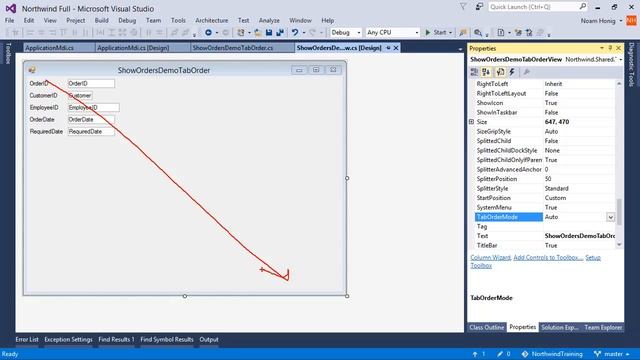
Task: Click the Navigate Backward toolbar icon
Action: pyautogui.click(x=208, y=32)
